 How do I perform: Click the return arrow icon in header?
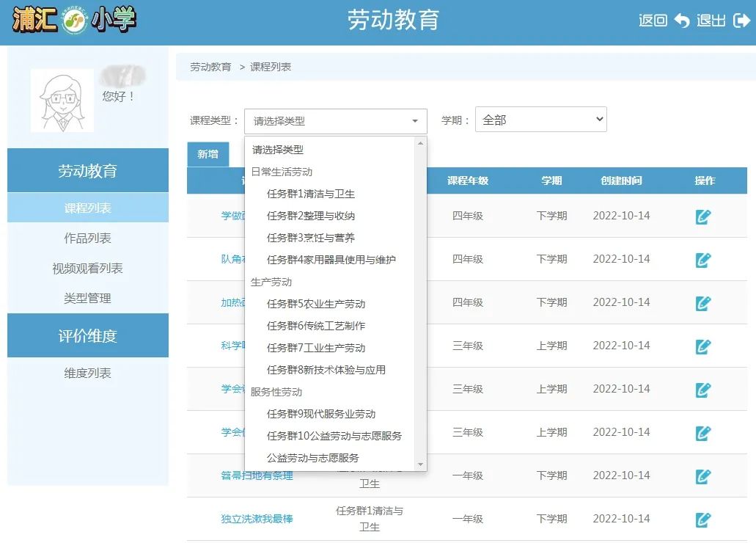coord(682,21)
